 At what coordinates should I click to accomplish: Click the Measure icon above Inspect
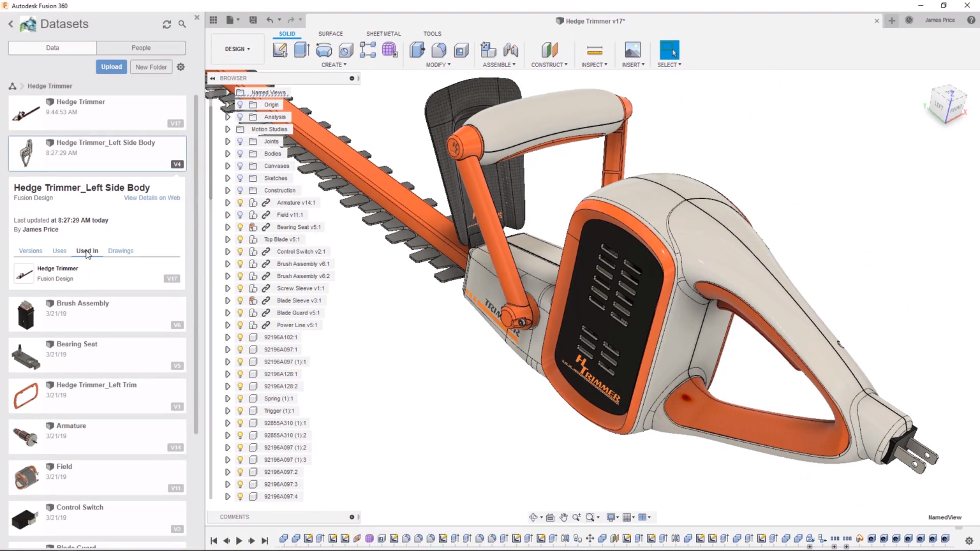click(x=594, y=50)
